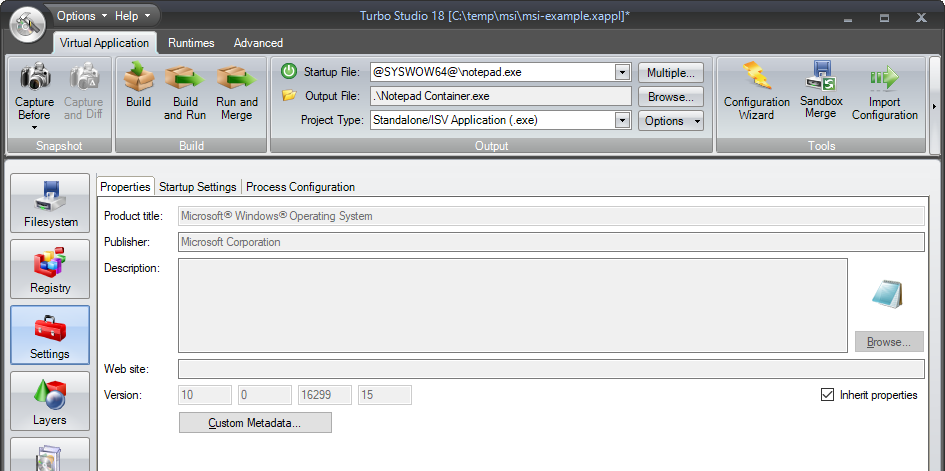Click the Custom Metadata... button

tap(255, 423)
